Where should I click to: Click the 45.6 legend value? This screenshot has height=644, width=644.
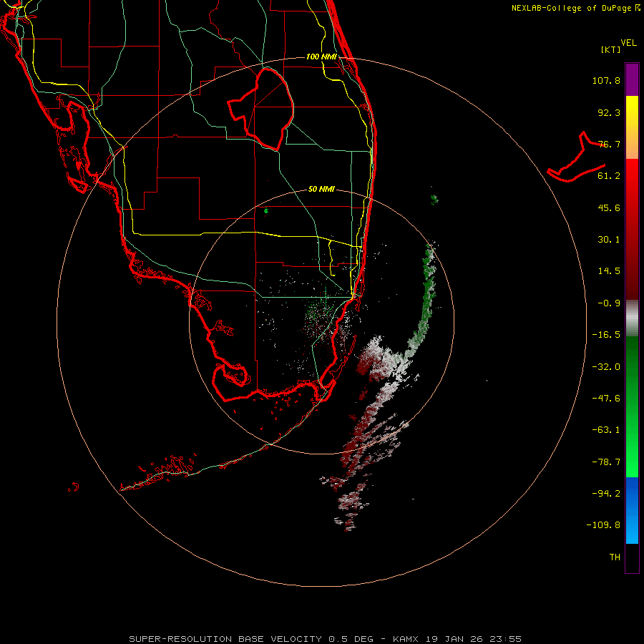click(609, 208)
